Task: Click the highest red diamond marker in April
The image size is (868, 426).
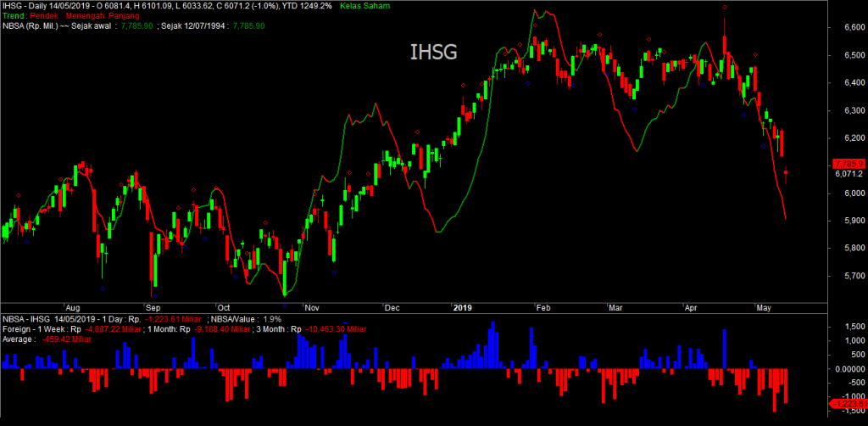Action: click(x=724, y=8)
